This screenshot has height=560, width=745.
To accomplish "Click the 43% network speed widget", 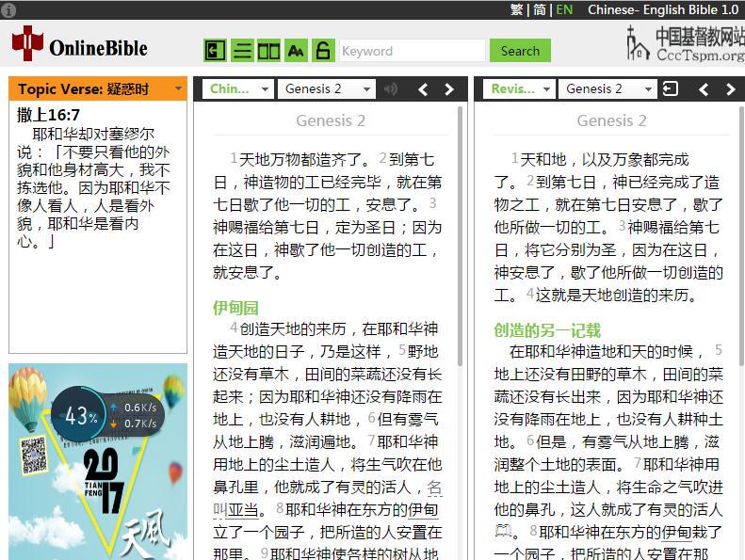I will click(107, 416).
